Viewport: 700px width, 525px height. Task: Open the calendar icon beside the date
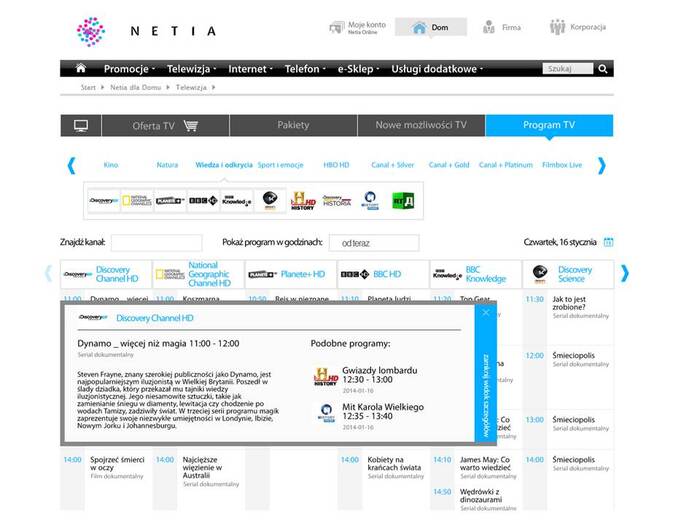(x=608, y=242)
